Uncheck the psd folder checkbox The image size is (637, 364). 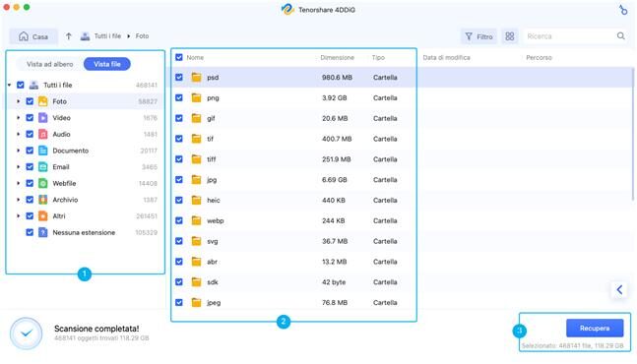[x=179, y=77]
